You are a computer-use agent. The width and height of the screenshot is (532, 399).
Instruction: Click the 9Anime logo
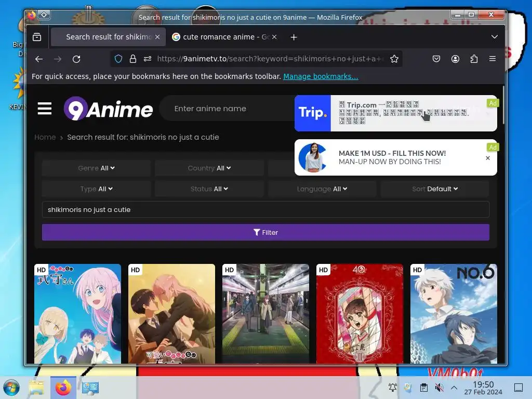click(x=108, y=109)
